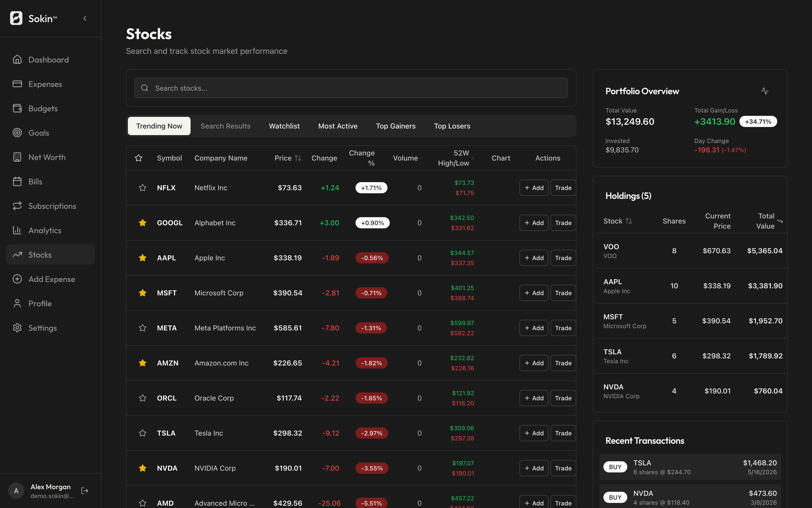
Task: Sort stocks table by Price
Action: (x=288, y=158)
